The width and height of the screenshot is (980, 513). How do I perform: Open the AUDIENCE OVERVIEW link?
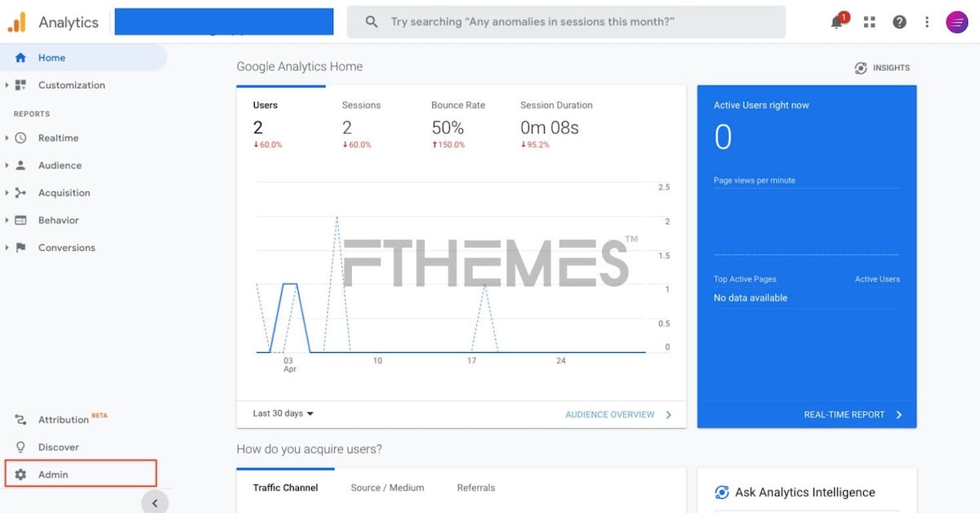[610, 415]
